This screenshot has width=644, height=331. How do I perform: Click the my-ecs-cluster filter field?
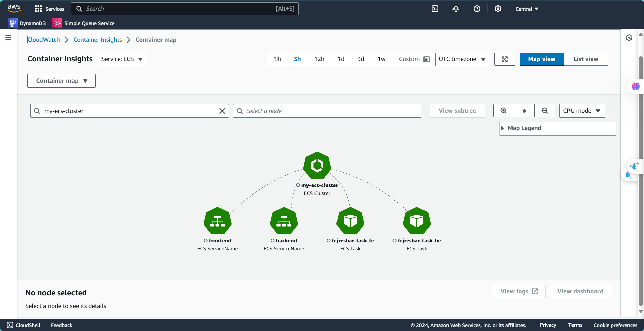tap(129, 111)
